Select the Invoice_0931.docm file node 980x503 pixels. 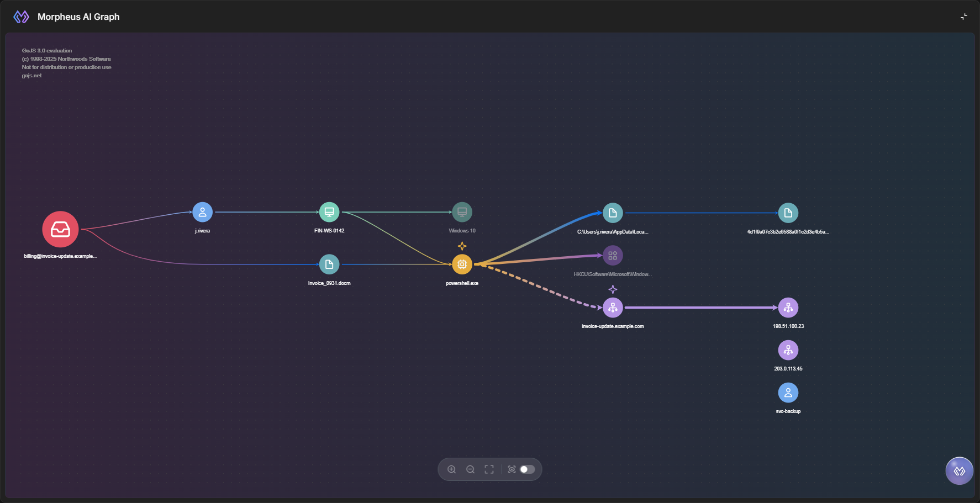point(329,264)
